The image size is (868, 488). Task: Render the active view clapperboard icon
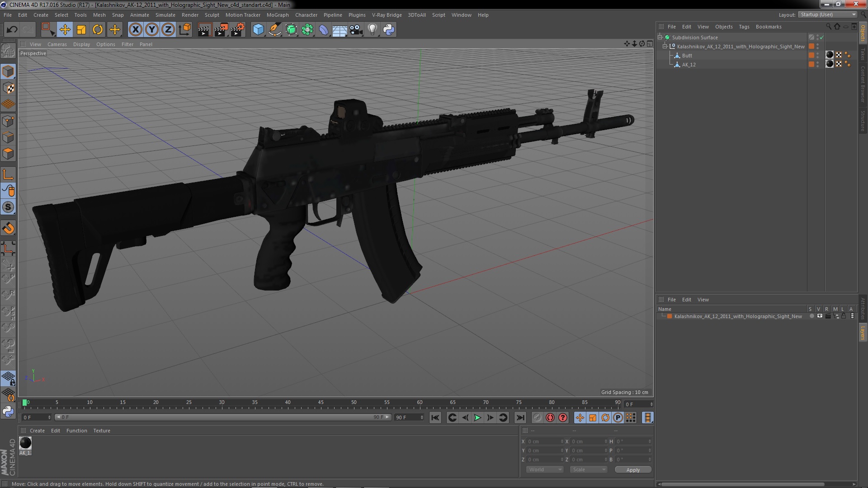point(204,30)
